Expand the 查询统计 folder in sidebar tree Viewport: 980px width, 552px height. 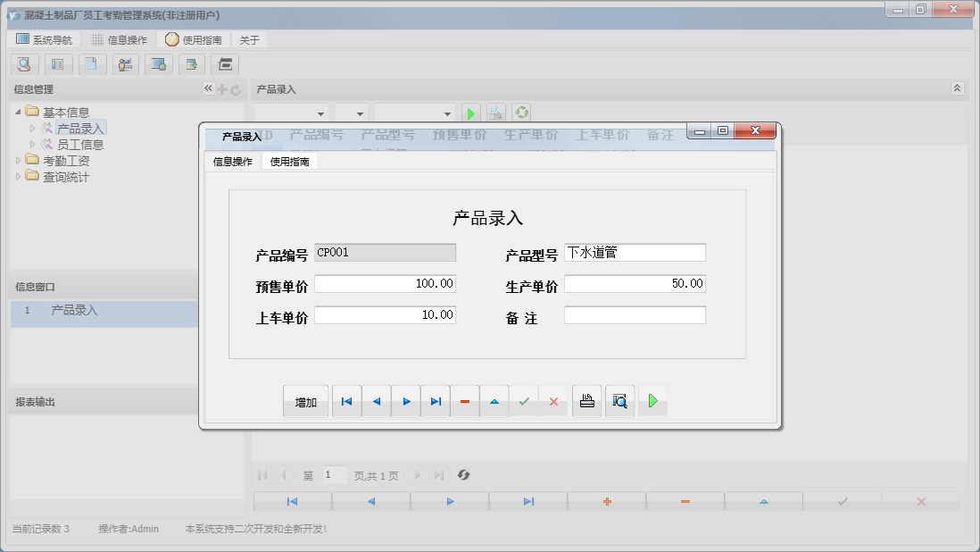pyautogui.click(x=19, y=176)
